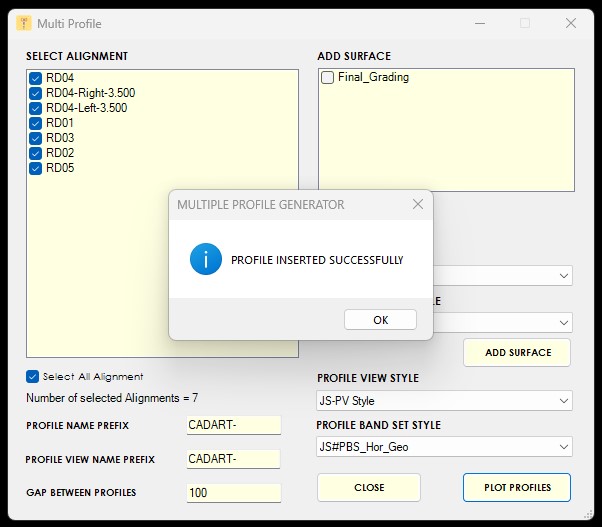Screen dimensions: 602x527
Task: Click the PROFILE INSERTED SUCCESSFULLY message
Action: click(x=317, y=260)
